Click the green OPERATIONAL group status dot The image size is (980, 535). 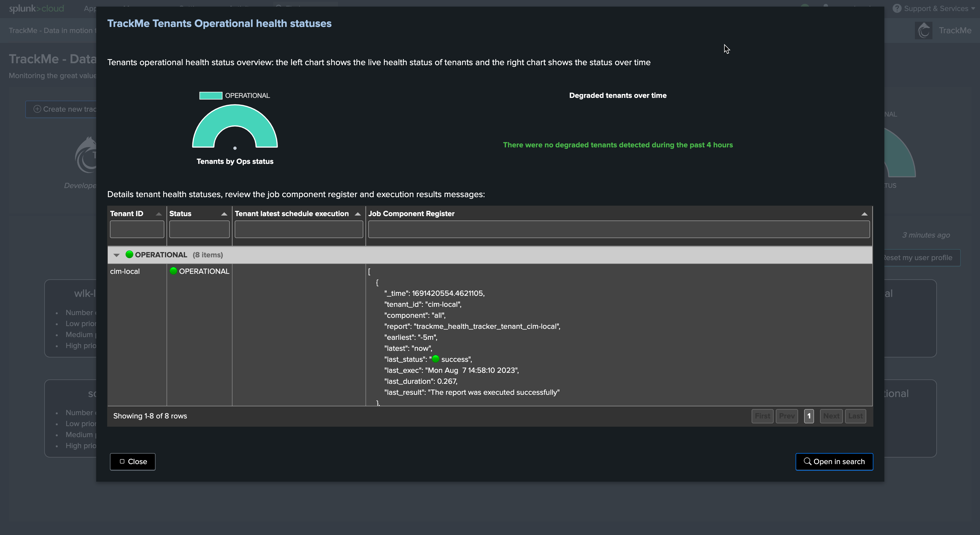[x=129, y=255]
